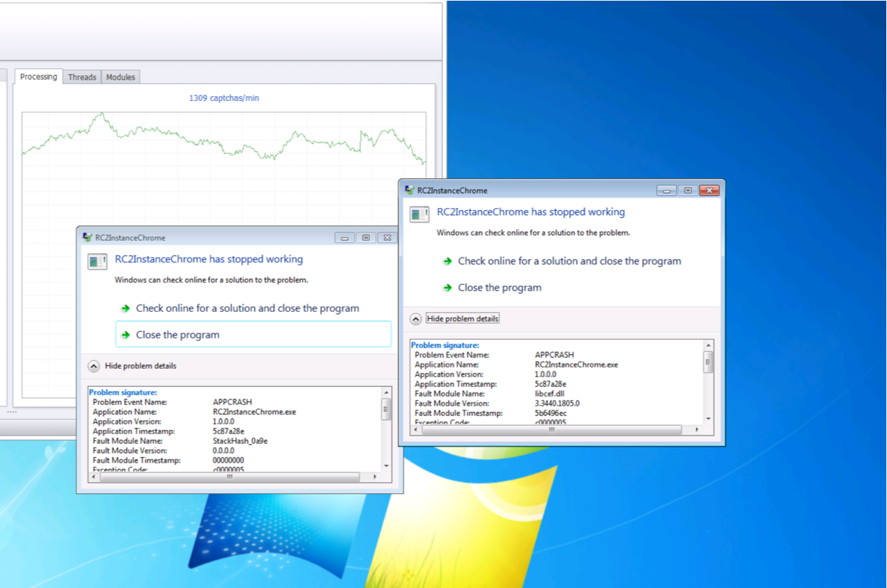Select '5b6496ec' fault module timestamp
The image size is (887, 588).
550,413
